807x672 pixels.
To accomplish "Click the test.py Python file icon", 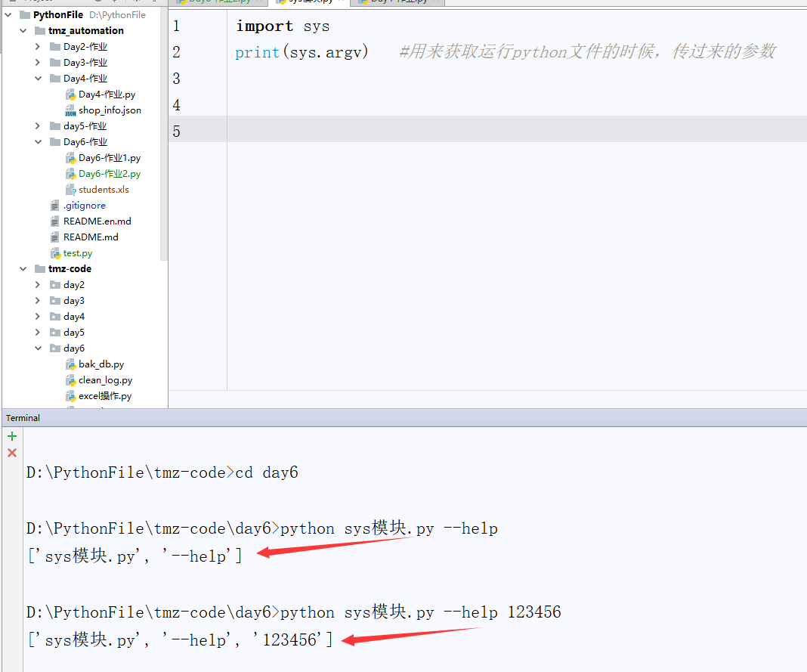I will pos(56,253).
